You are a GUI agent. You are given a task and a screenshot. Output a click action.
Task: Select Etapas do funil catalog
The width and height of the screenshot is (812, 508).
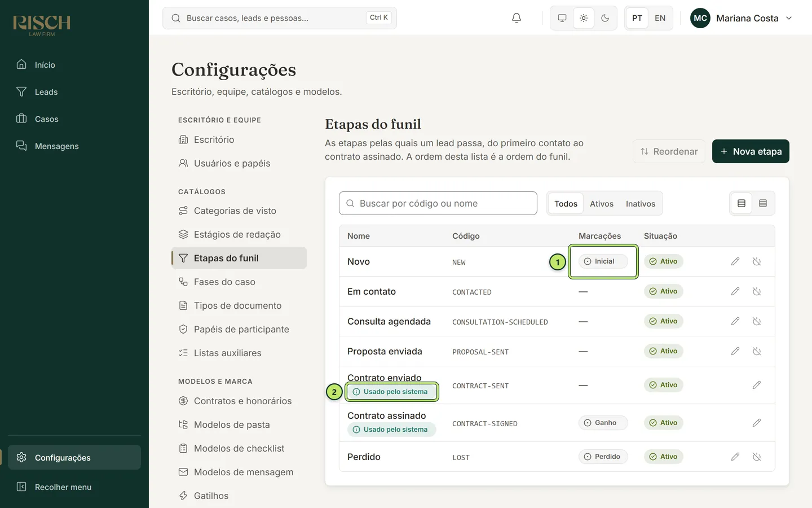click(x=239, y=258)
